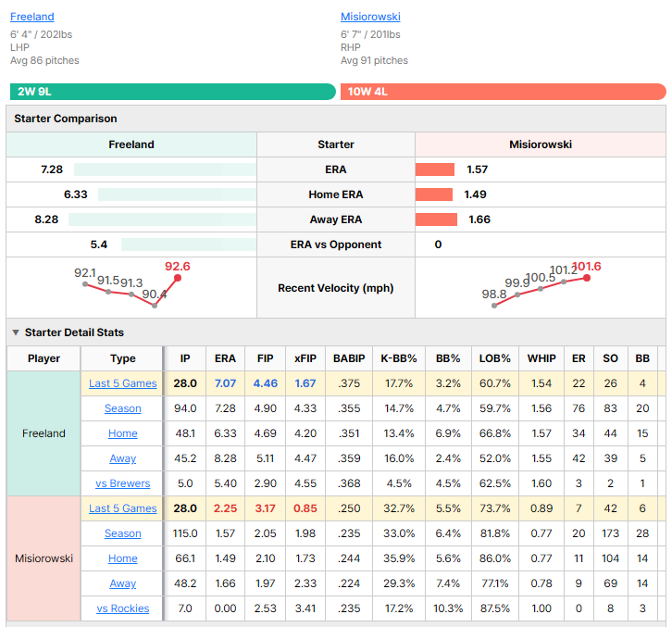Click the SO column header
Image resolution: width=672 pixels, height=627 pixels.
coord(610,358)
